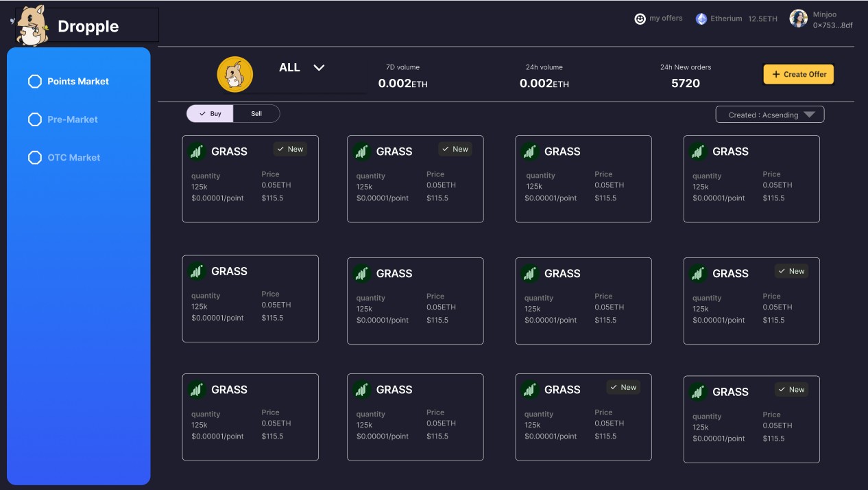
Task: Click the New badge on first GRASS card
Action: (290, 149)
